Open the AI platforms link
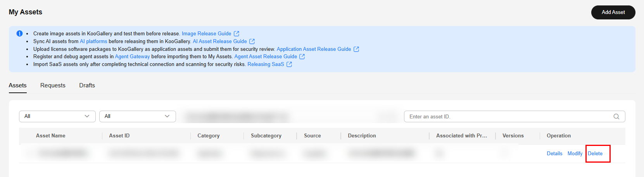 pos(93,41)
